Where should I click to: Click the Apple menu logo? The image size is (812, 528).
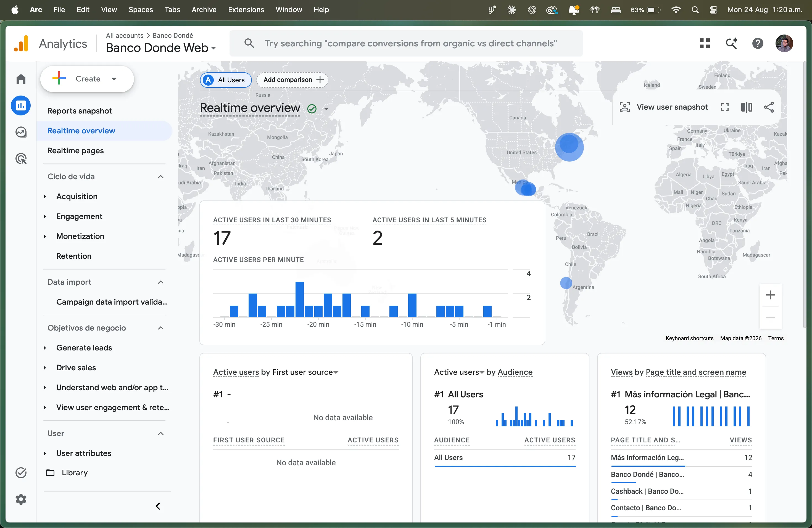click(15, 10)
